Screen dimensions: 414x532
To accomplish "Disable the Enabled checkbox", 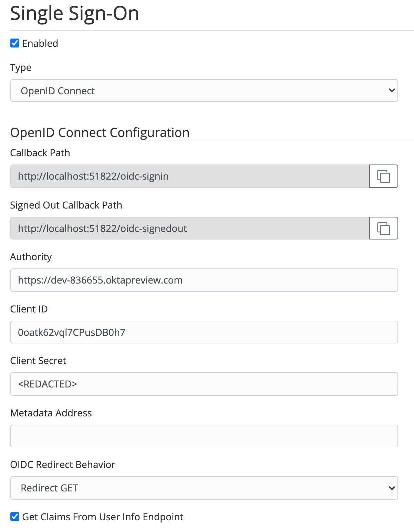I will [x=15, y=43].
